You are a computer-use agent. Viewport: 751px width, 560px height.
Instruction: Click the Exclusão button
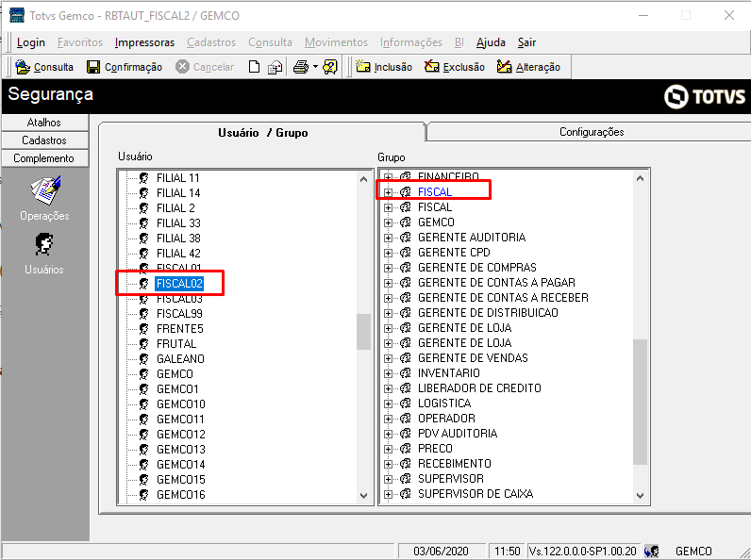(x=455, y=67)
